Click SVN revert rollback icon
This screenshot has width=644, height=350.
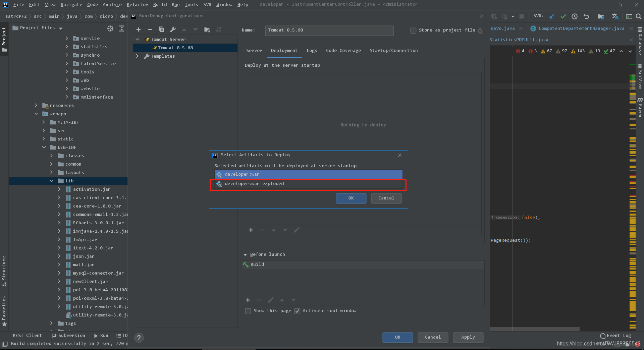click(586, 16)
